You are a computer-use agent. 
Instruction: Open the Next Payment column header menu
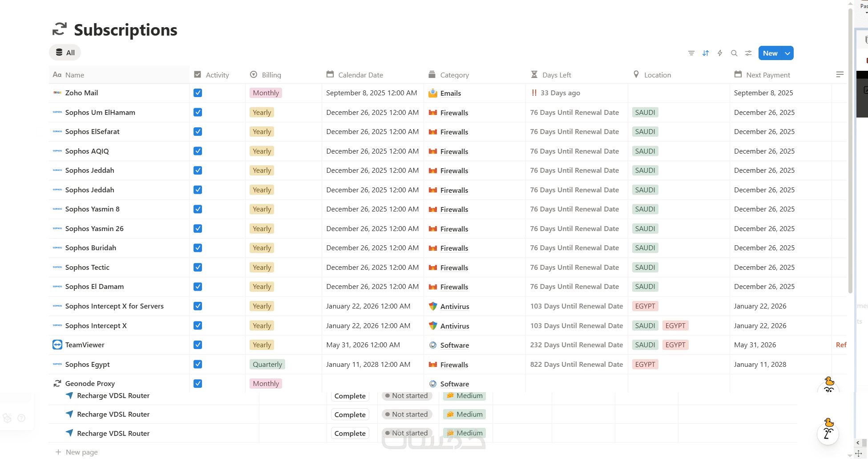point(781,75)
